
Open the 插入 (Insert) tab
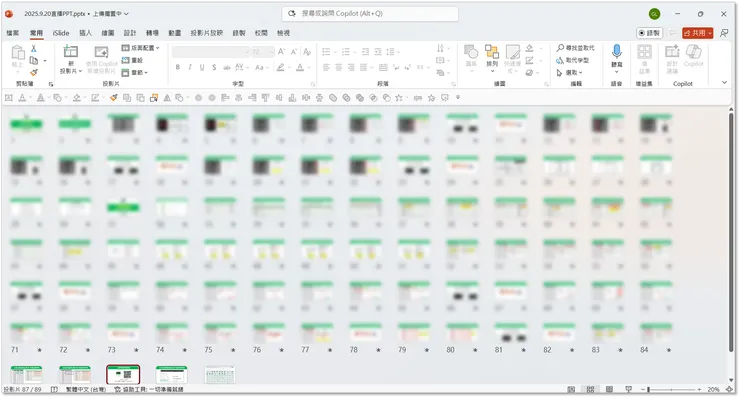85,33
